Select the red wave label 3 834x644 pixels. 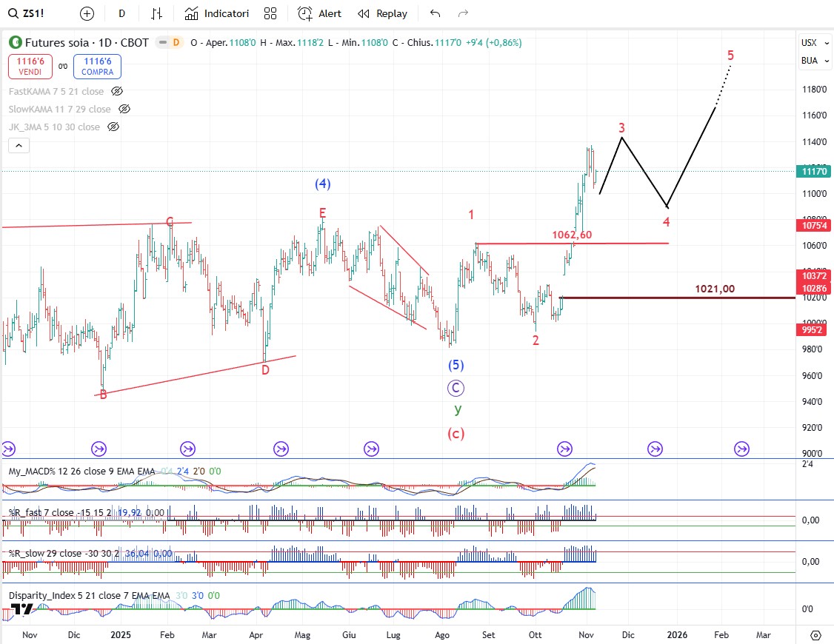[621, 128]
